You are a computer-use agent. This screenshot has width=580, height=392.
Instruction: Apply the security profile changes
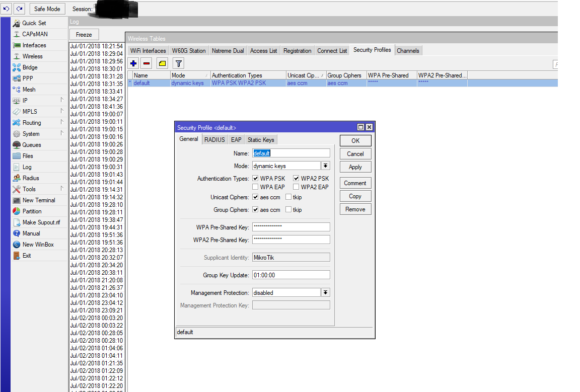point(355,167)
